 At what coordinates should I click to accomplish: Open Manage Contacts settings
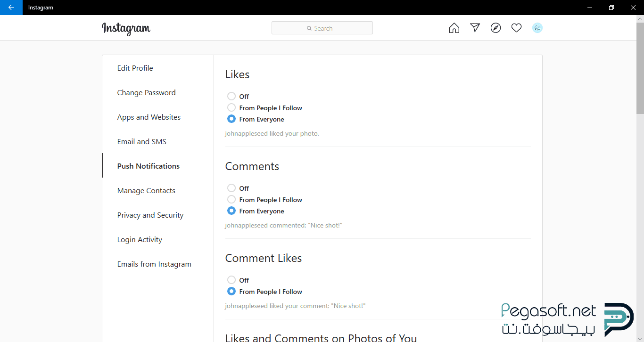point(158,190)
